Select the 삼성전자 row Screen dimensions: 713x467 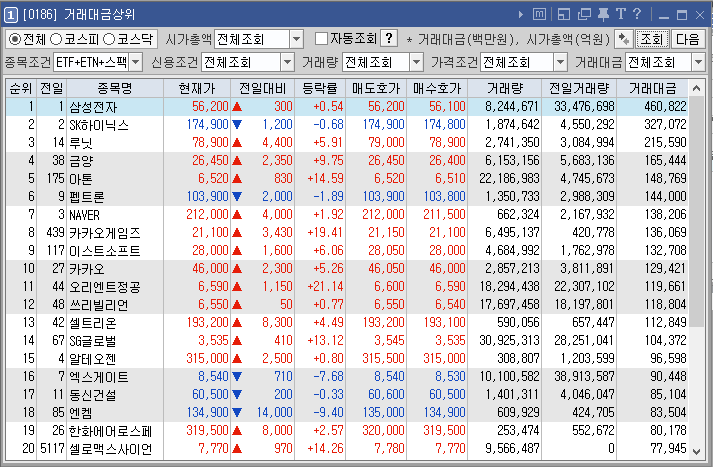(x=347, y=107)
